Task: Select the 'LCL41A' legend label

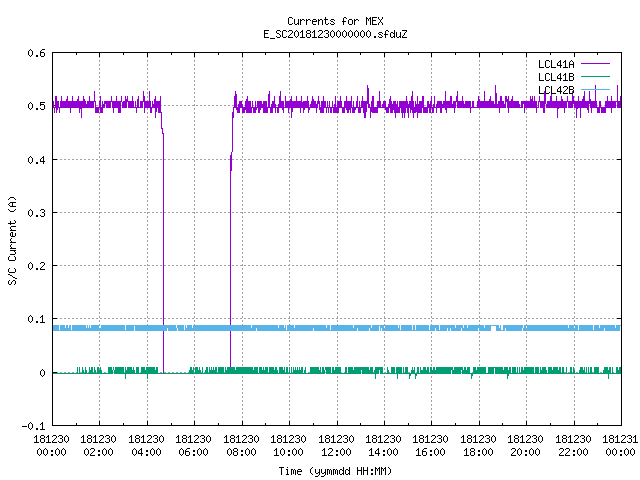Action: tap(556, 64)
